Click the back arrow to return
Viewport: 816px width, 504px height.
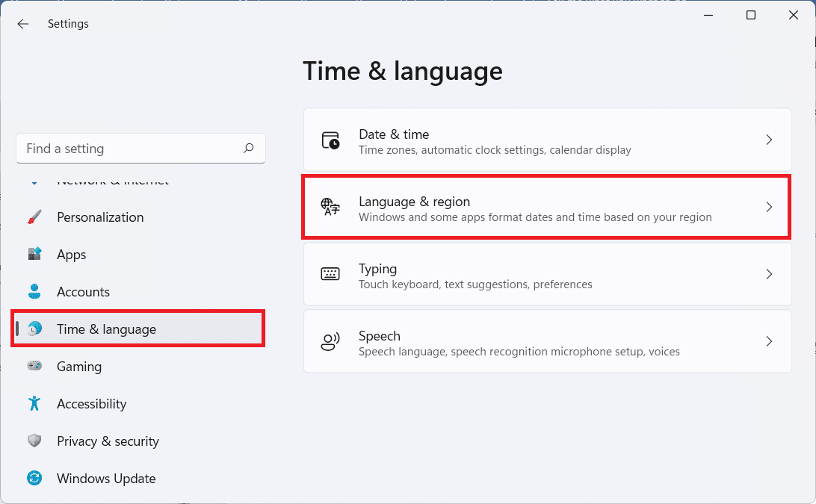[x=22, y=23]
